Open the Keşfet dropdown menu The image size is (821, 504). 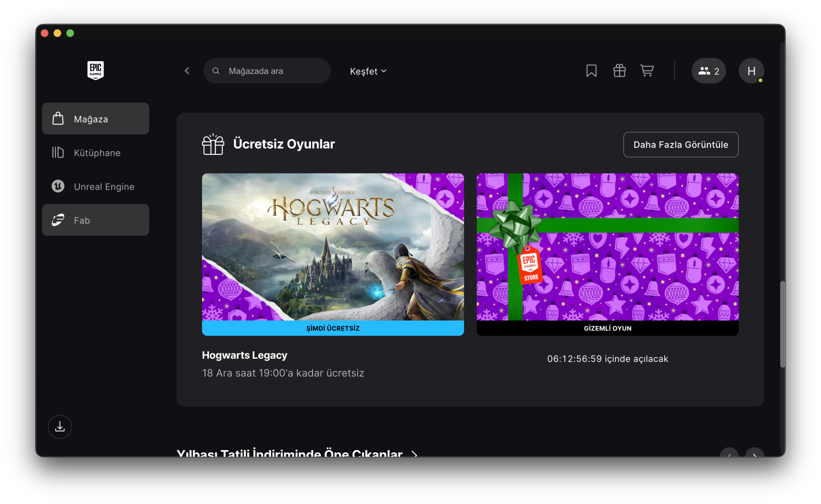[x=368, y=71]
